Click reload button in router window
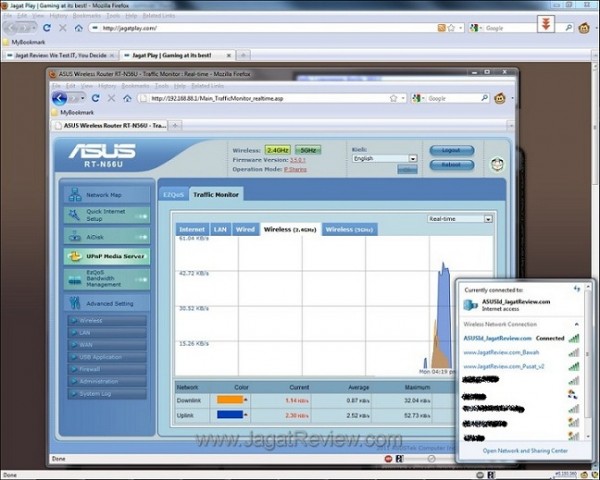The height and width of the screenshot is (480, 600). [95, 98]
